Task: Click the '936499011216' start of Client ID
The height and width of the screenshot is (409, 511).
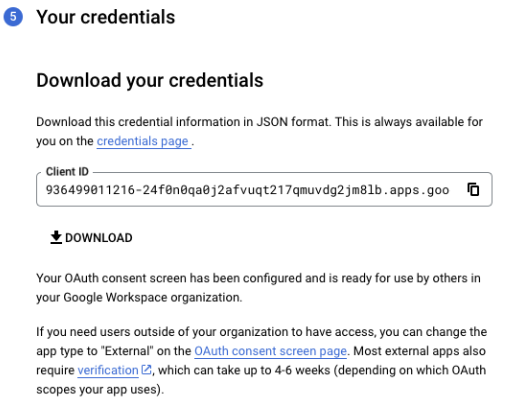Action: click(x=90, y=190)
